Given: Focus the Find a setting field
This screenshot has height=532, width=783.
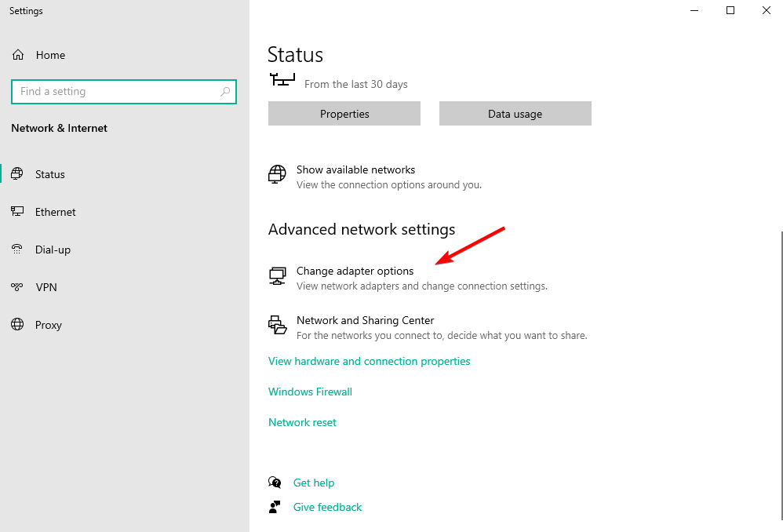Looking at the screenshot, I should pyautogui.click(x=124, y=92).
